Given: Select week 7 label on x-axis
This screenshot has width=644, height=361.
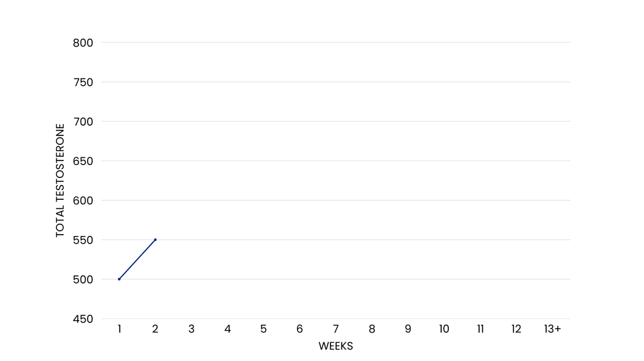Looking at the screenshot, I should point(336,329).
